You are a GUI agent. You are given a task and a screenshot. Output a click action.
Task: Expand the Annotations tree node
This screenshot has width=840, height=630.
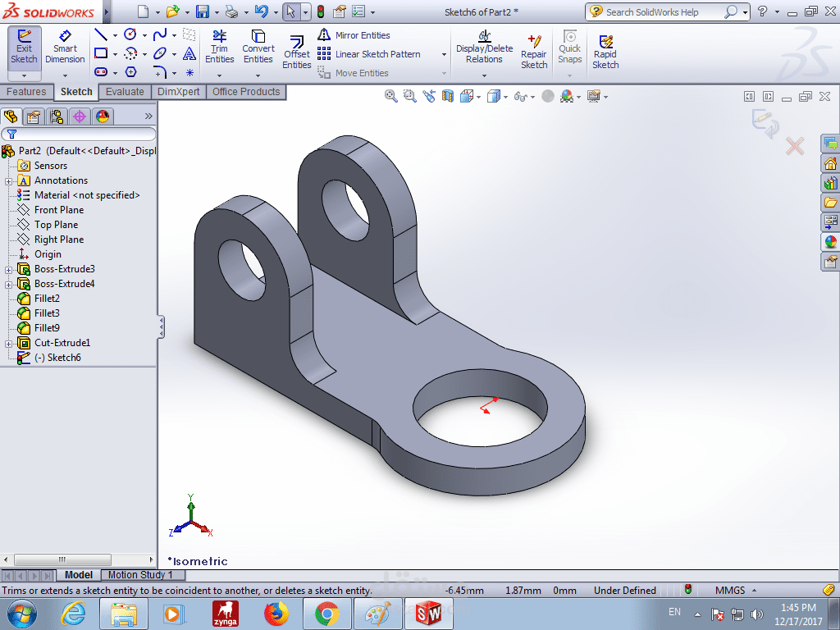(x=8, y=181)
